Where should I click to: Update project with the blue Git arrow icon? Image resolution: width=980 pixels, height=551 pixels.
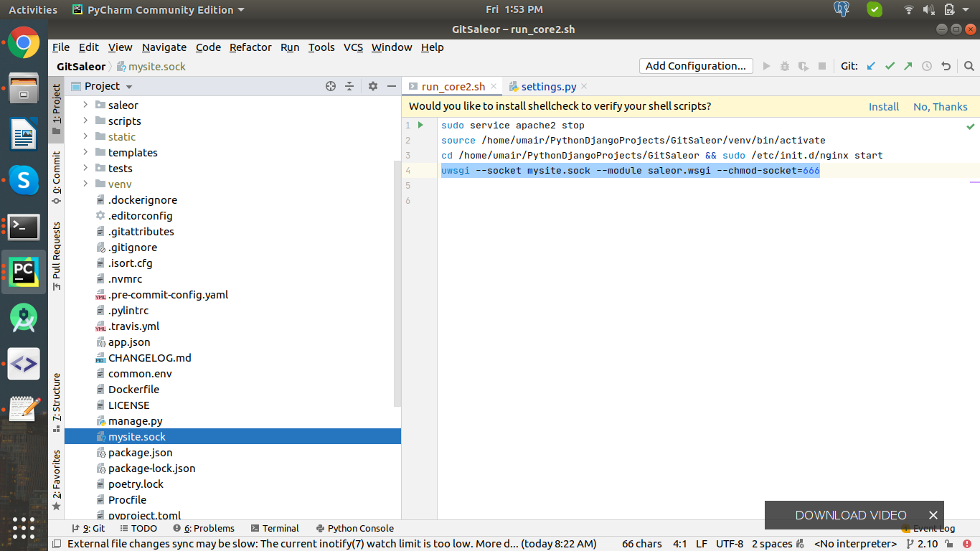[x=870, y=65]
